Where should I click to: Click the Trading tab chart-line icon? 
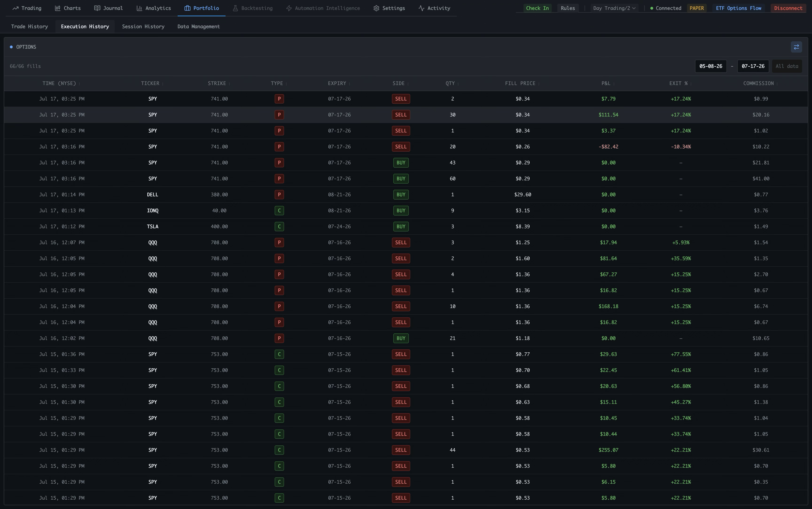pyautogui.click(x=15, y=8)
